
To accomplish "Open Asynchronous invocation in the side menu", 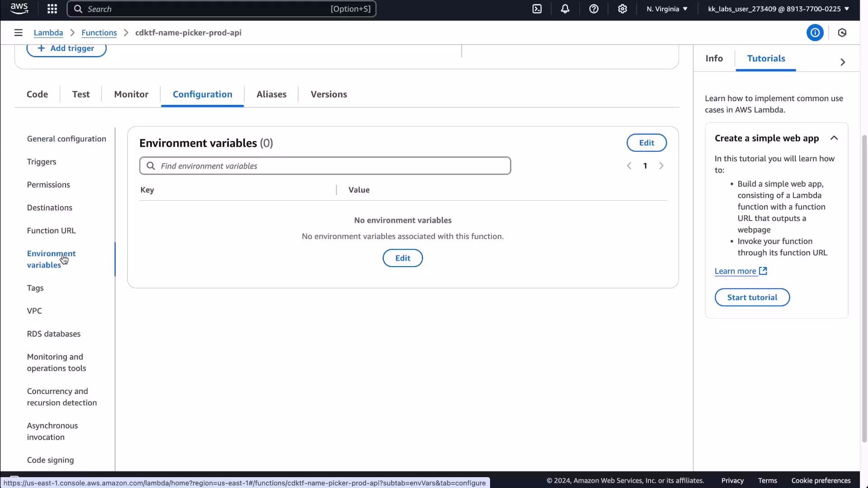I will [52, 431].
